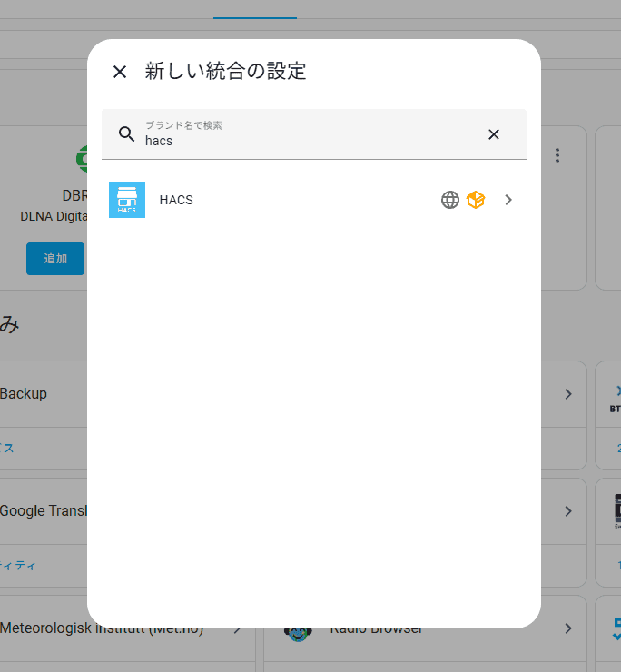Viewport: 621px width, 672px height.
Task: Click the blue 追加 button
Action: point(55,259)
